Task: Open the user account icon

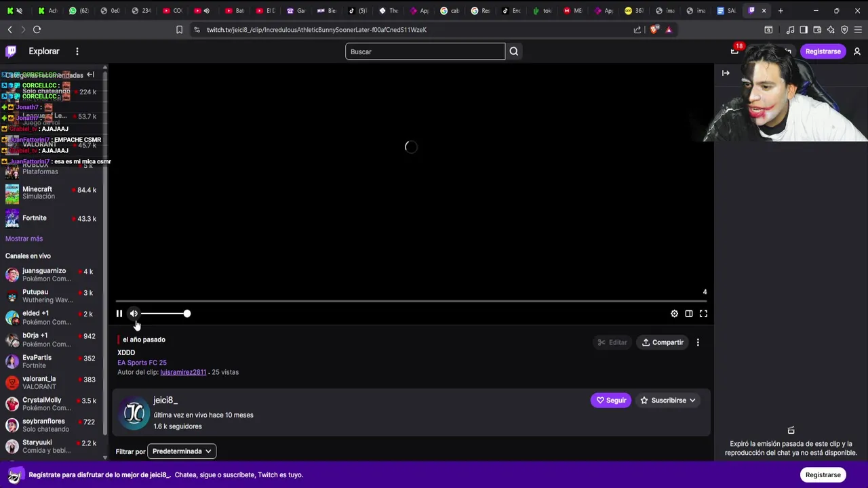Action: point(857,52)
